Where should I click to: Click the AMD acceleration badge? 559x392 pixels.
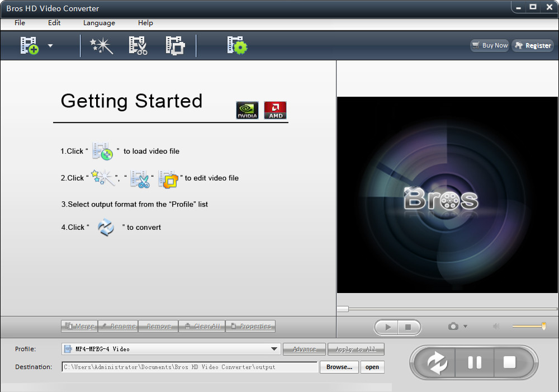(x=275, y=110)
